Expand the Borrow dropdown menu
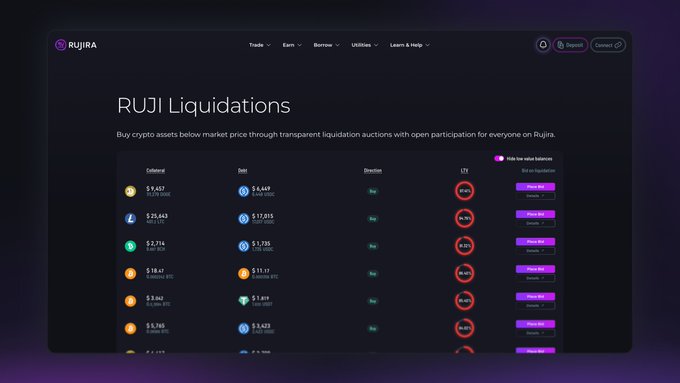The height and width of the screenshot is (383, 680). [x=327, y=45]
